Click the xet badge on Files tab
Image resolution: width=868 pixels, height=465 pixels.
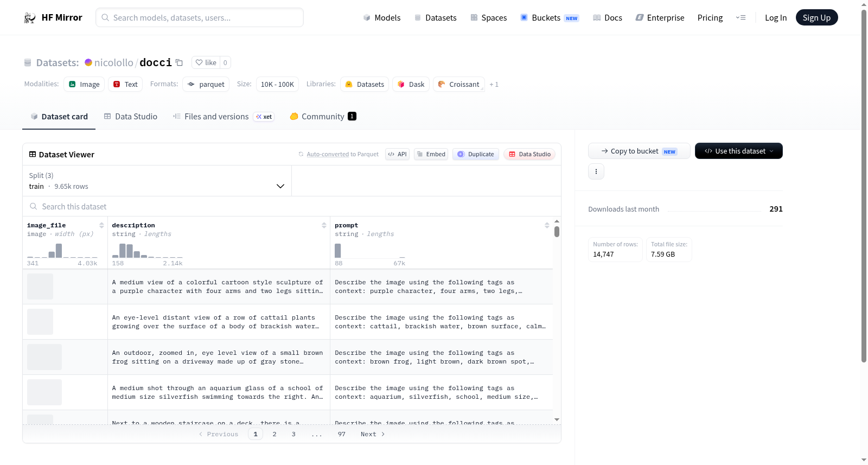click(x=264, y=117)
